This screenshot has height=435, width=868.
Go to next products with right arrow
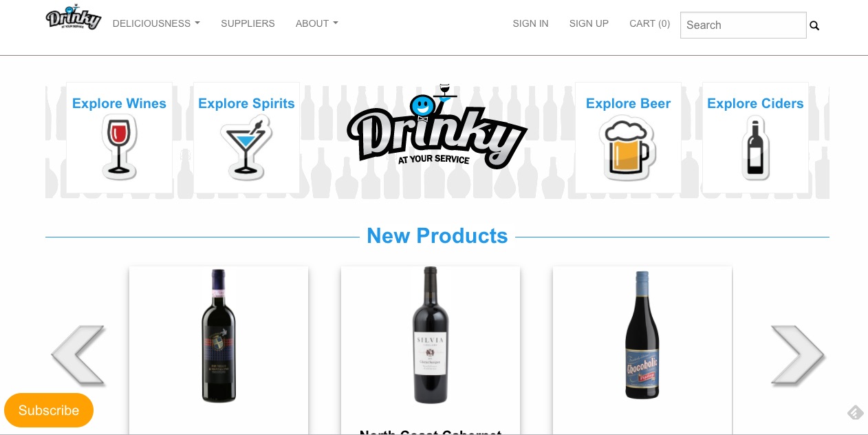797,355
